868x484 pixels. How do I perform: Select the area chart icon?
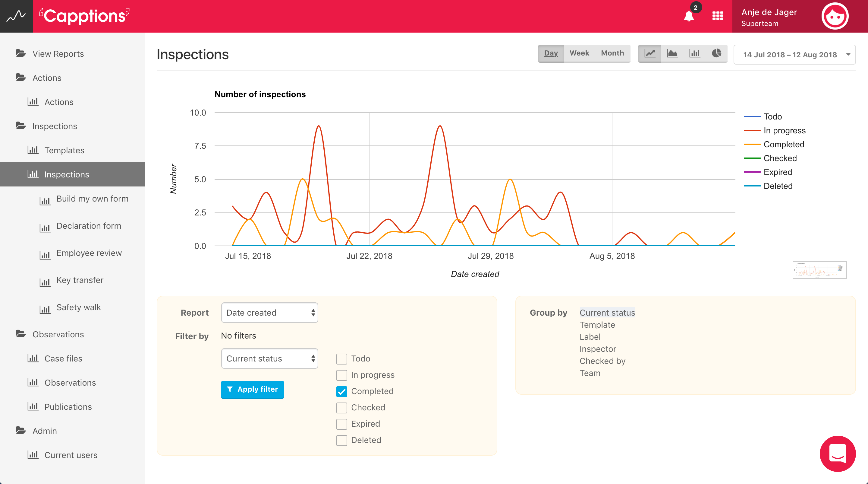[672, 53]
